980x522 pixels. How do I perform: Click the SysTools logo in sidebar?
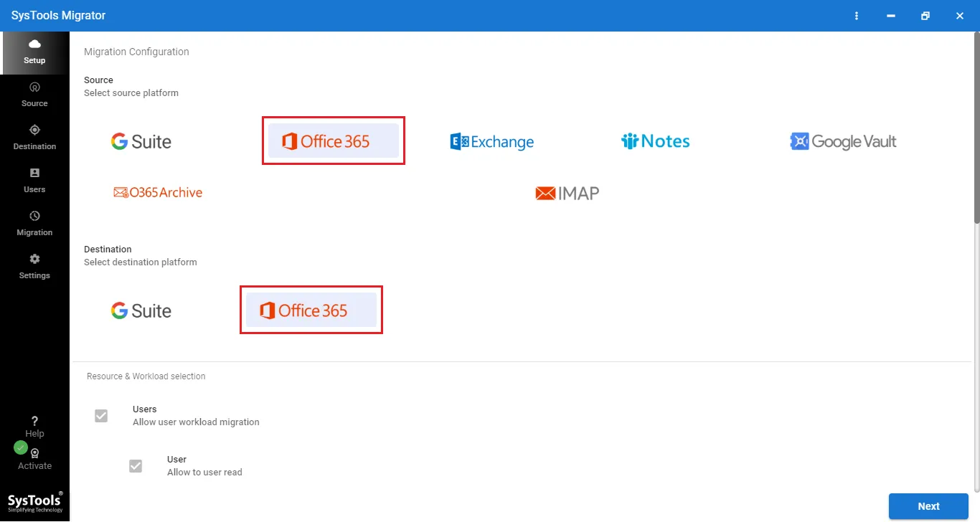tap(35, 503)
